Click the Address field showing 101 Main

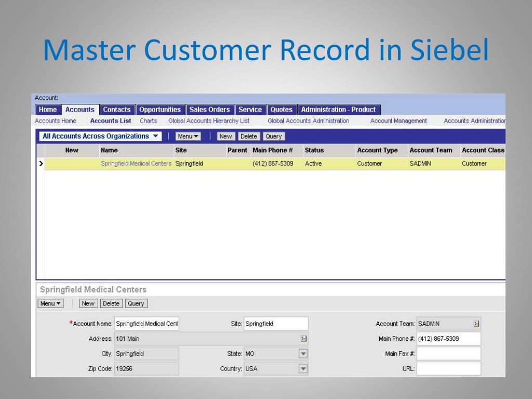tap(211, 339)
